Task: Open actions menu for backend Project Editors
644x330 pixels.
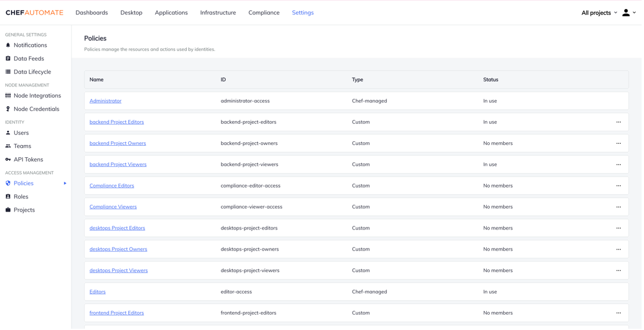Action: click(x=618, y=122)
